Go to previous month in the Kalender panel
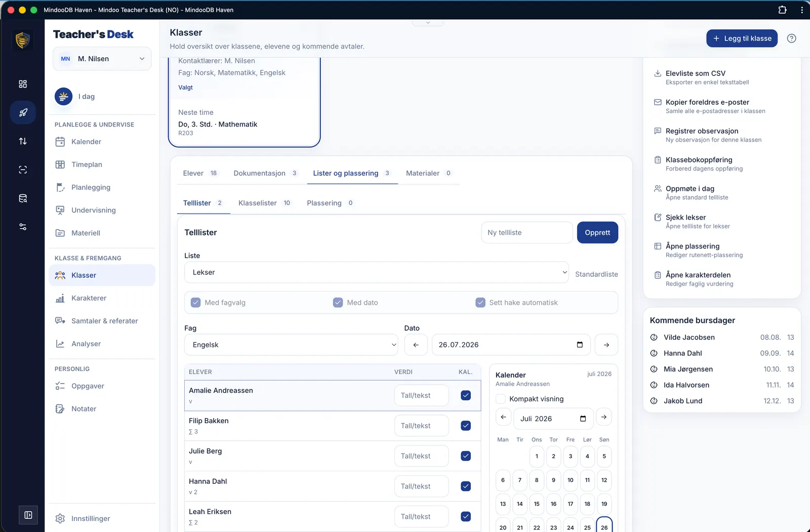Viewport: 810px width, 532px height. (x=503, y=417)
